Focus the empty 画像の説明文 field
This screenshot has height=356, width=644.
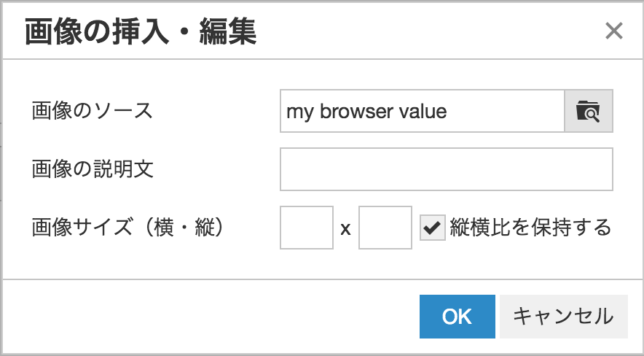447,169
